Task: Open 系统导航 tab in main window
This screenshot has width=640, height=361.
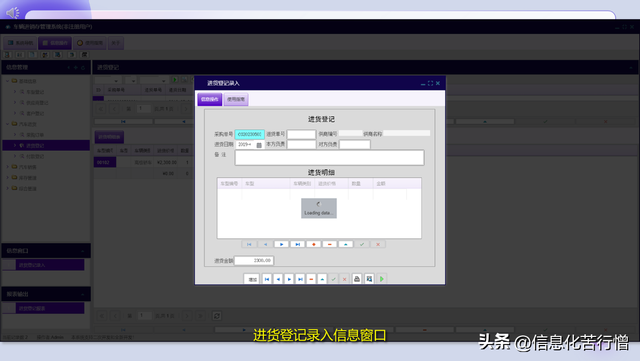Action: (20, 43)
